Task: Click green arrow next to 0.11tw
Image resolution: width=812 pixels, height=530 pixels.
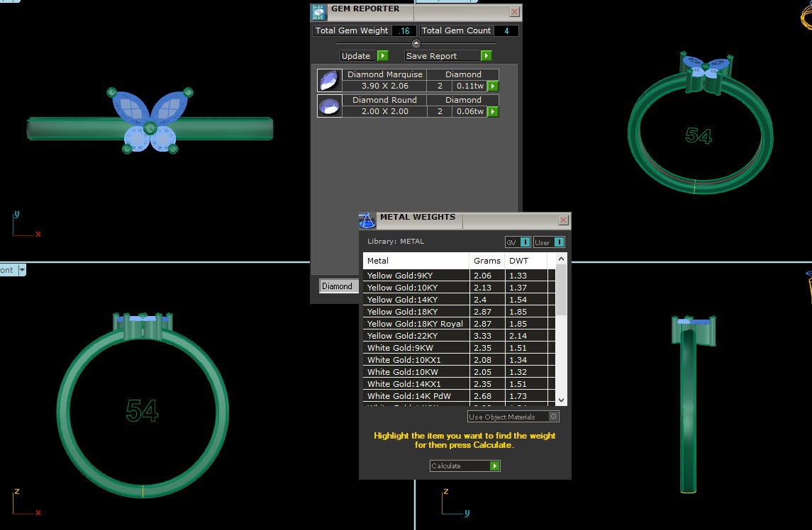Action: [492, 86]
